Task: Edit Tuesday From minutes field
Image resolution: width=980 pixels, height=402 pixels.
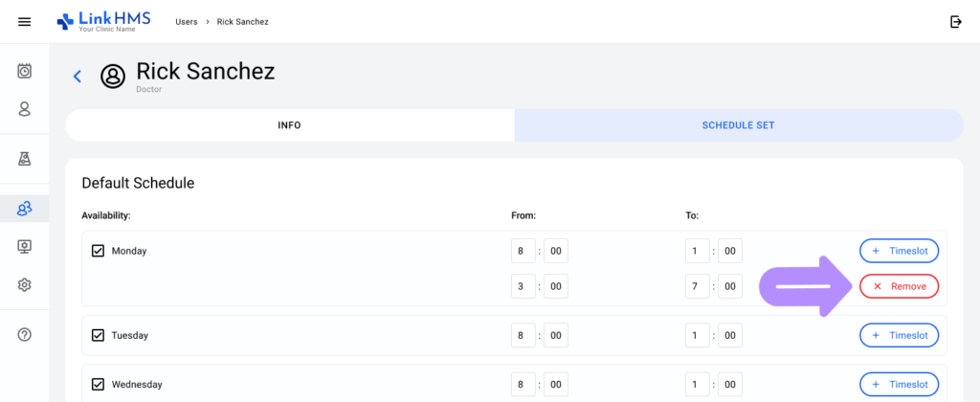Action: point(556,335)
